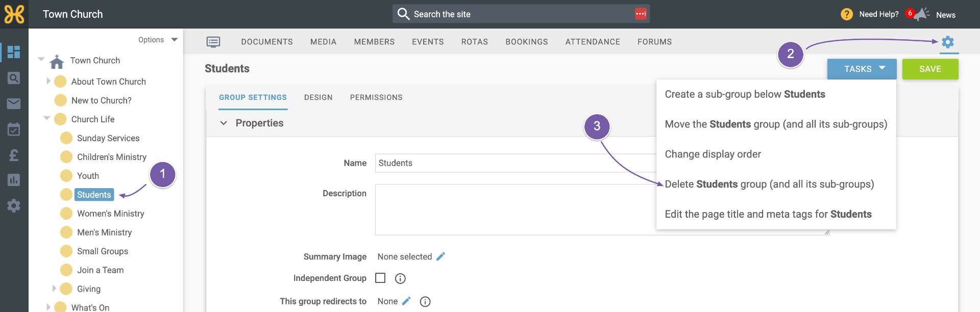Viewport: 980px width, 312px height.
Task: Select New to Church? in the tree
Action: [102, 100]
